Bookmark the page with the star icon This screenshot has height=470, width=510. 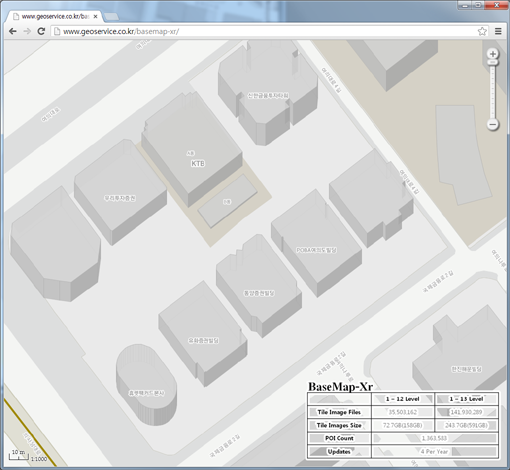coord(482,31)
